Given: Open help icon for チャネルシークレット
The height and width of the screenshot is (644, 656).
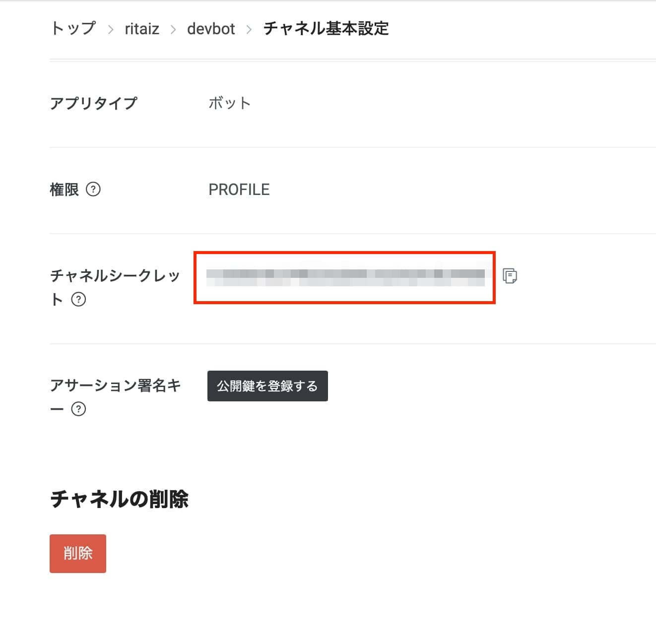Looking at the screenshot, I should [x=78, y=300].
